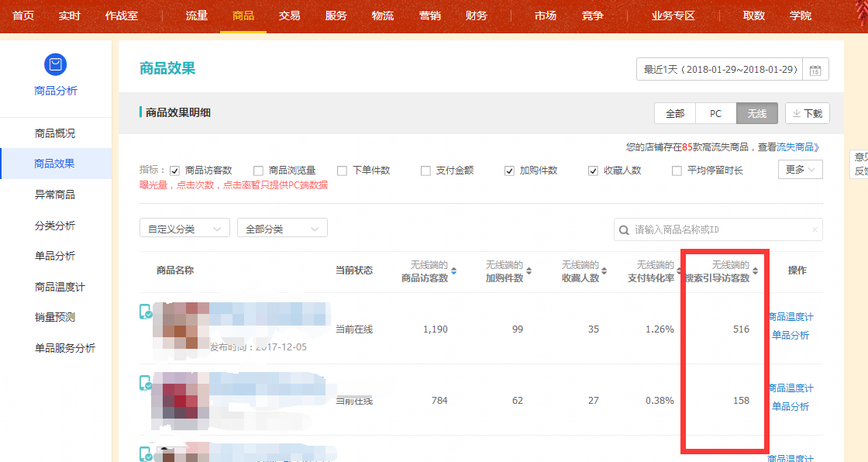Select 异常商品 in the sidebar
Viewport: 868px width, 462px height.
55,195
